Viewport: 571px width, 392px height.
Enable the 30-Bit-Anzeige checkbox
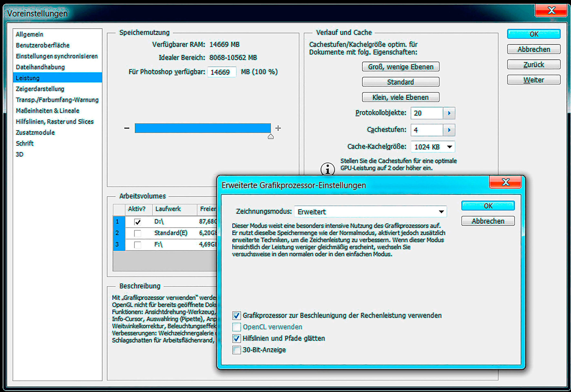click(236, 350)
